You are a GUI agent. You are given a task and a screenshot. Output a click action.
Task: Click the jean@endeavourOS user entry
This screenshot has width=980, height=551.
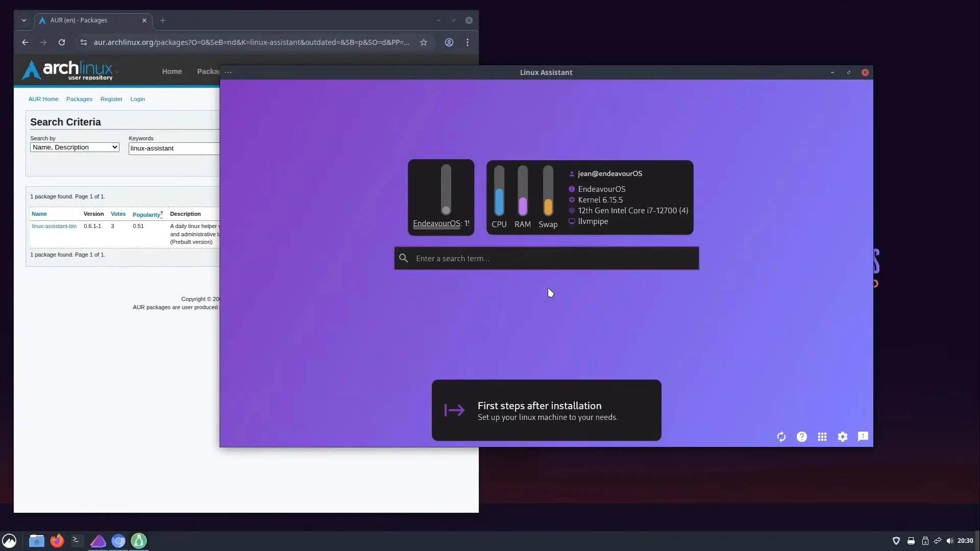pos(605,173)
